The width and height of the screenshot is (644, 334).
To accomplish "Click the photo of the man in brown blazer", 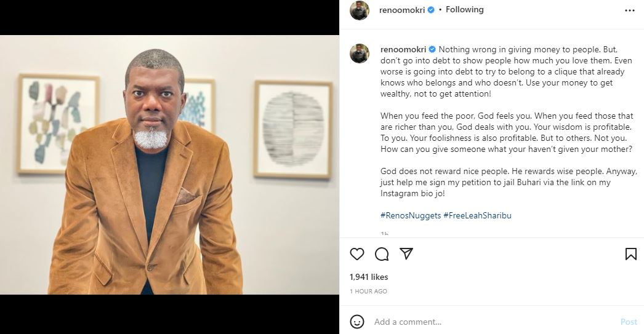I will point(169,165).
